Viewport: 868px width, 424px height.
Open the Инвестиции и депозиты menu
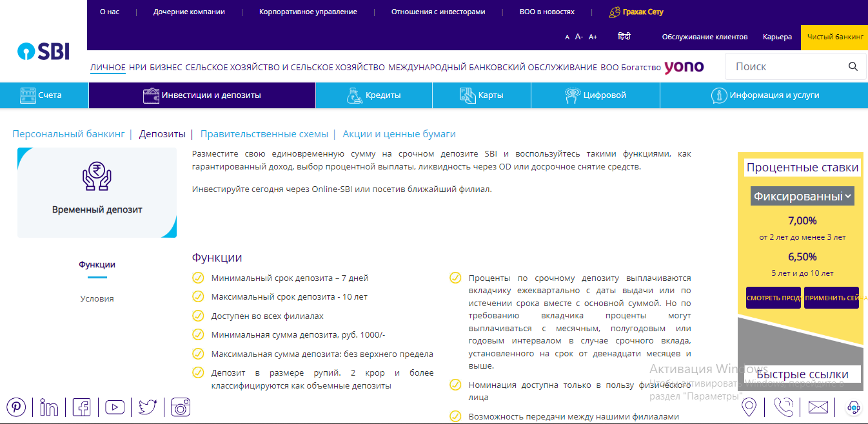[202, 95]
